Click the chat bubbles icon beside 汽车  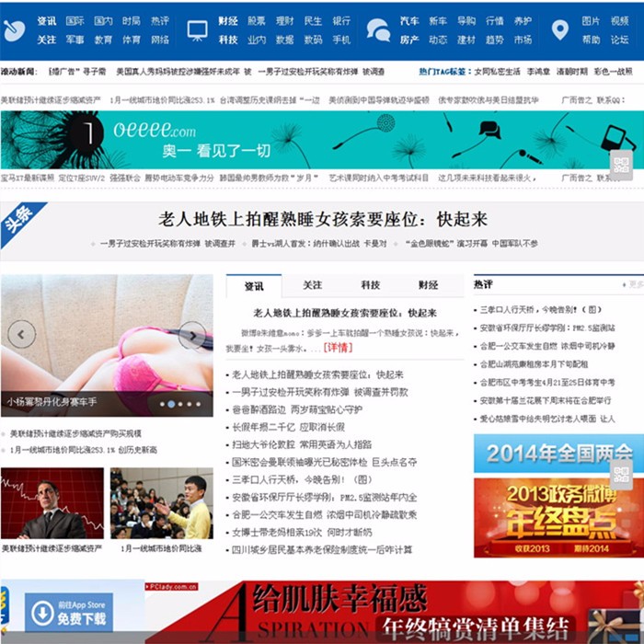(378, 30)
